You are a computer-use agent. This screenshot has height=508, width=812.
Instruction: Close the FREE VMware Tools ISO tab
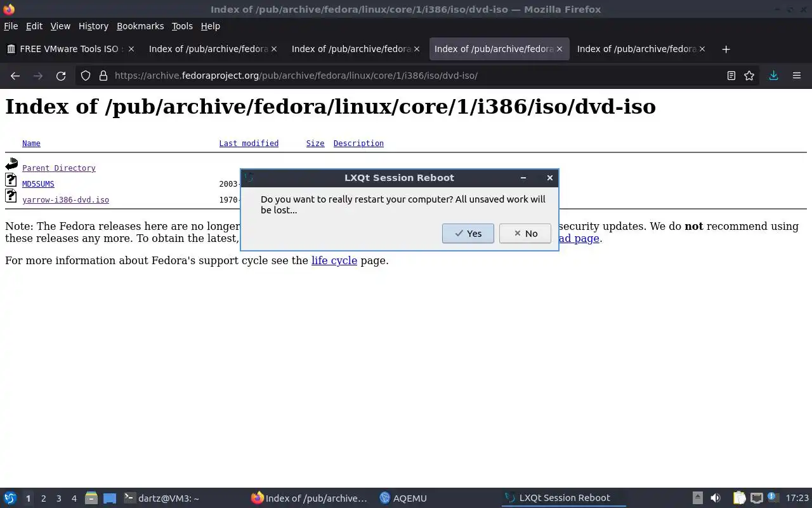pos(131,49)
